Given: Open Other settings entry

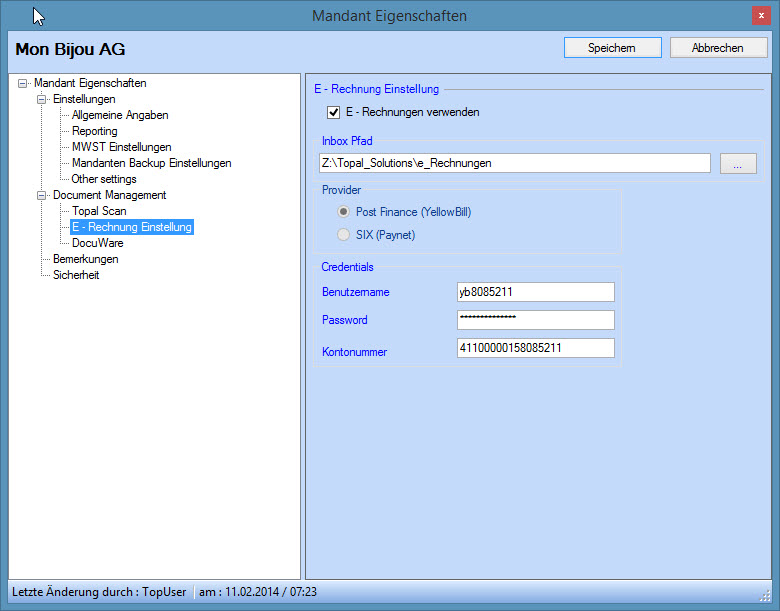Looking at the screenshot, I should [x=104, y=179].
